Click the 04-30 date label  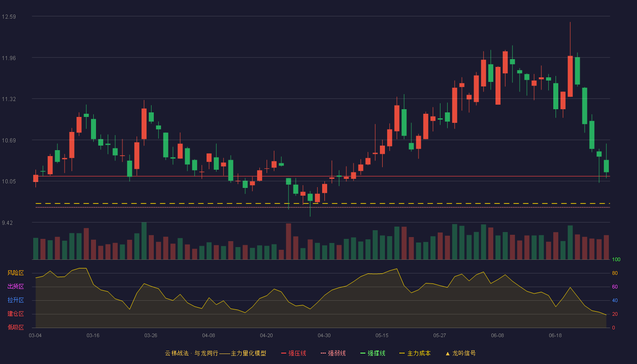click(x=324, y=335)
